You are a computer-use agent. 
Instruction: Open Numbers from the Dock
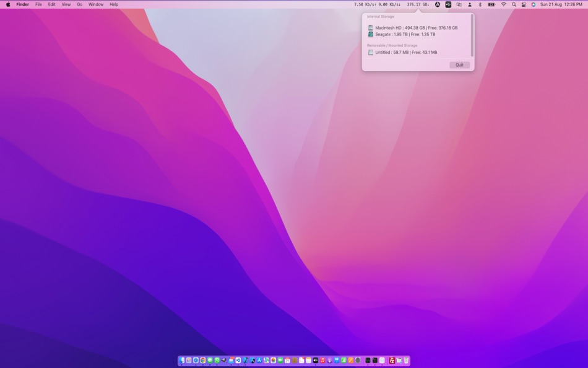point(344,360)
